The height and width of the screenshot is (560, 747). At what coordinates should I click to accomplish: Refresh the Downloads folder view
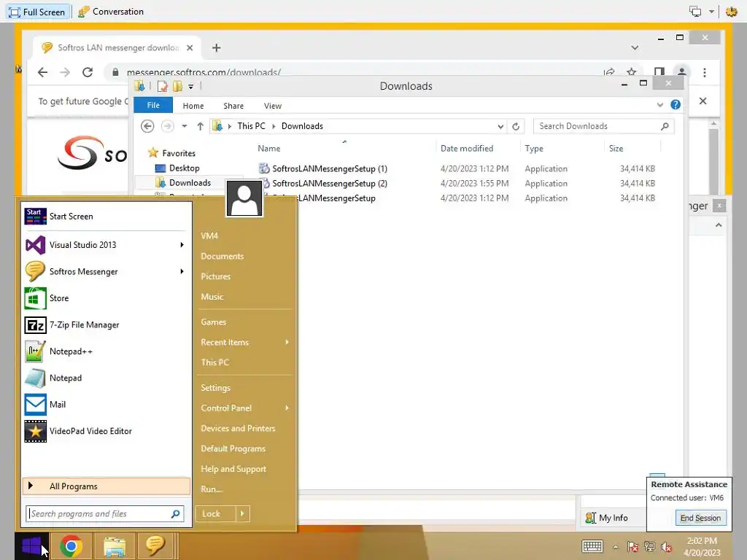[516, 126]
